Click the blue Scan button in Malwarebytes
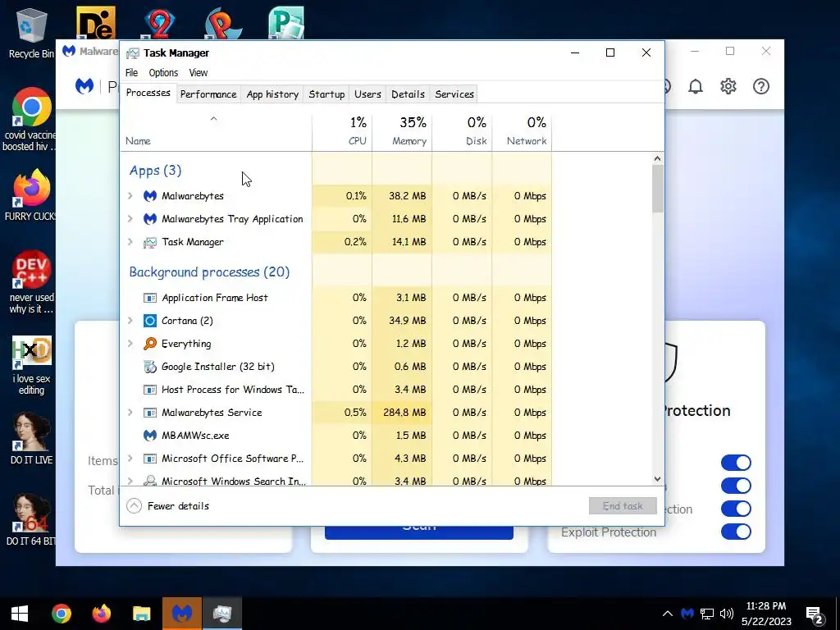The width and height of the screenshot is (840, 630). 419,532
